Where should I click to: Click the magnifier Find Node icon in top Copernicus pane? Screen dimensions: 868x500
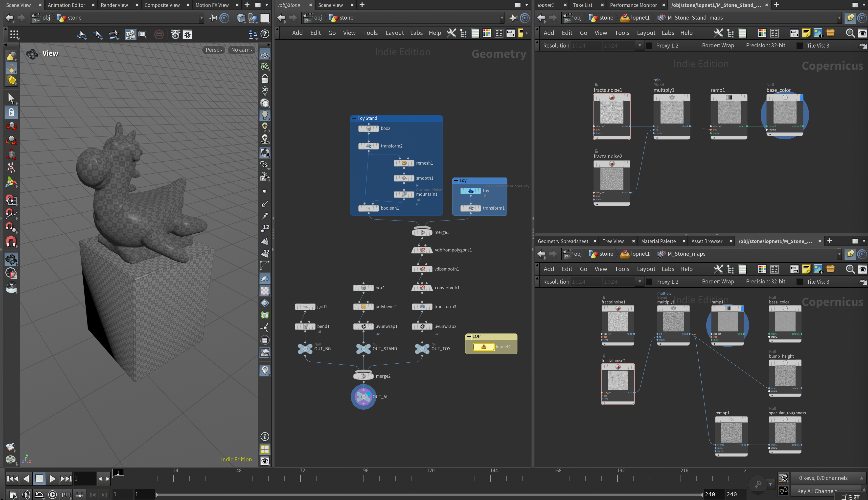[x=850, y=33]
